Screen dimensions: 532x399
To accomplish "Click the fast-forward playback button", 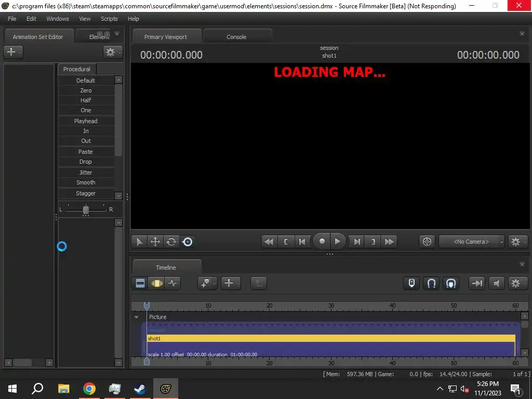I will (x=389, y=242).
